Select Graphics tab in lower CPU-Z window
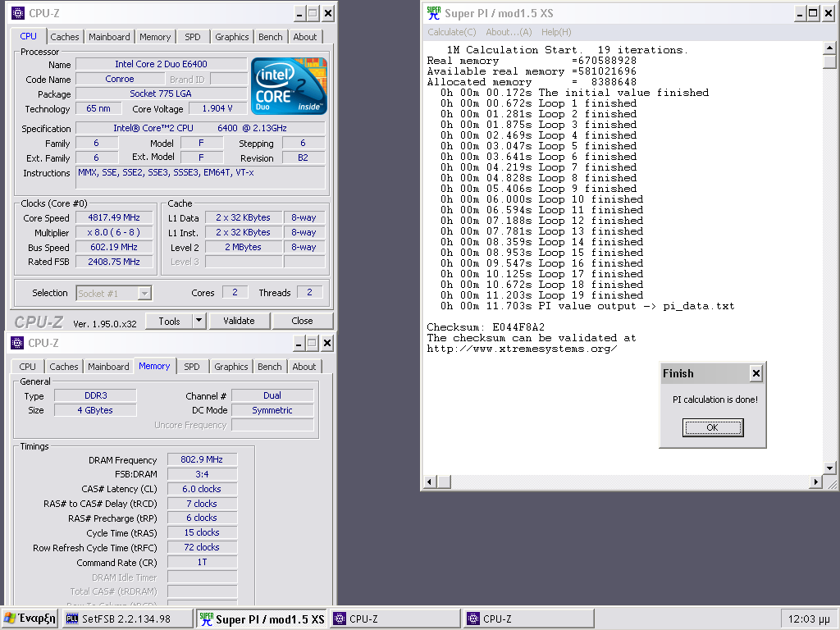 coord(231,367)
